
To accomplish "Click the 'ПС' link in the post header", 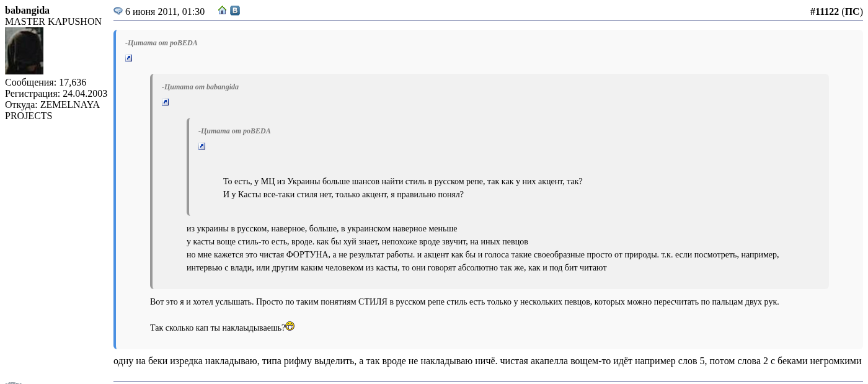I will coord(852,12).
